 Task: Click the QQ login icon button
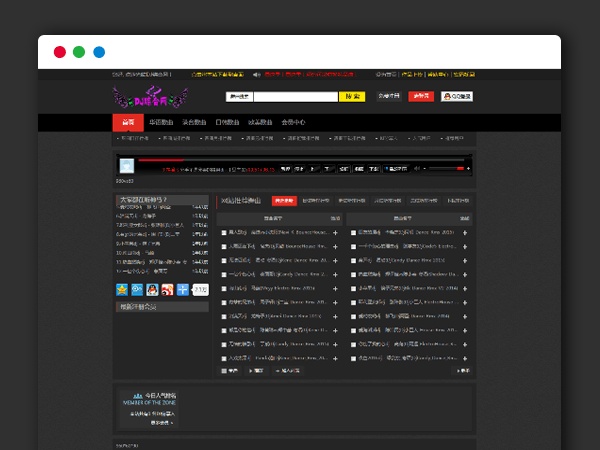[x=455, y=97]
